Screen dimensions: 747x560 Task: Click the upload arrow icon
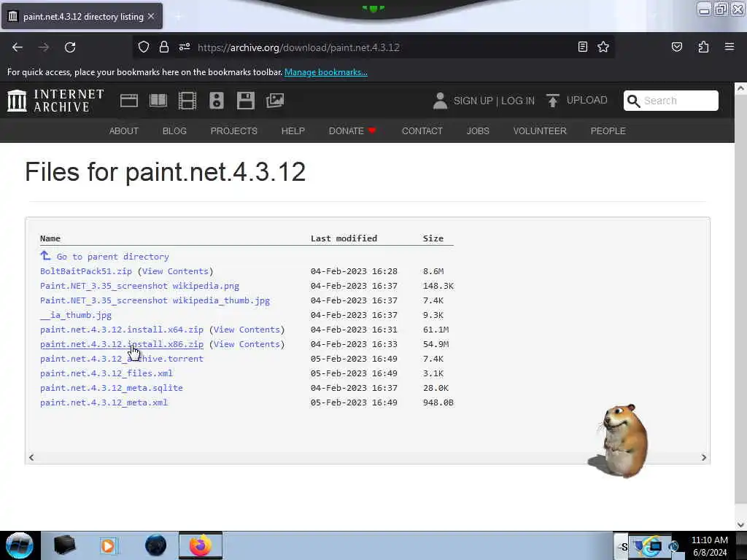click(553, 101)
